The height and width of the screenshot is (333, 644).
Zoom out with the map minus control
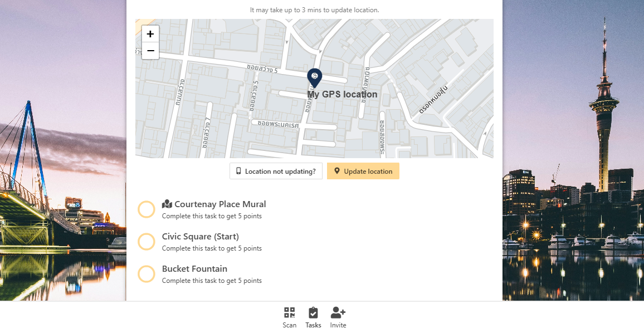coord(150,51)
